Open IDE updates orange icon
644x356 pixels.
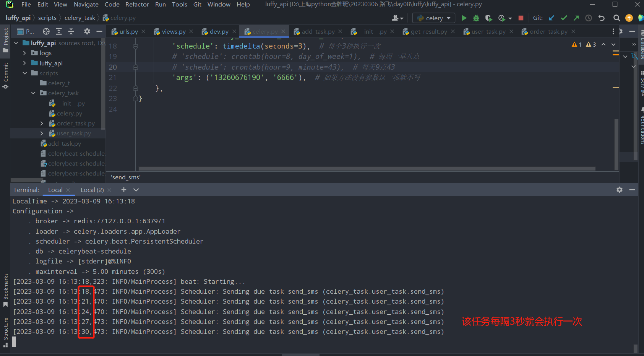click(x=629, y=18)
